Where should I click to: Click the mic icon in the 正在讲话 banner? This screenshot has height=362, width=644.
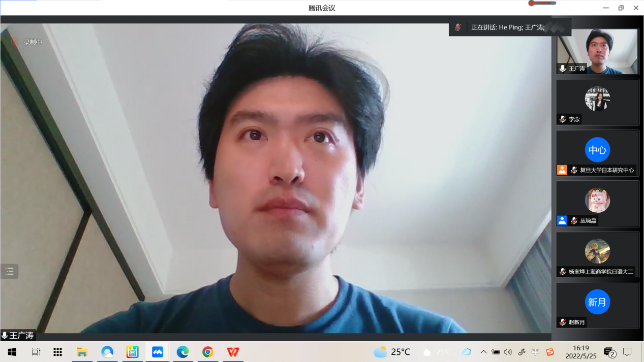point(457,27)
